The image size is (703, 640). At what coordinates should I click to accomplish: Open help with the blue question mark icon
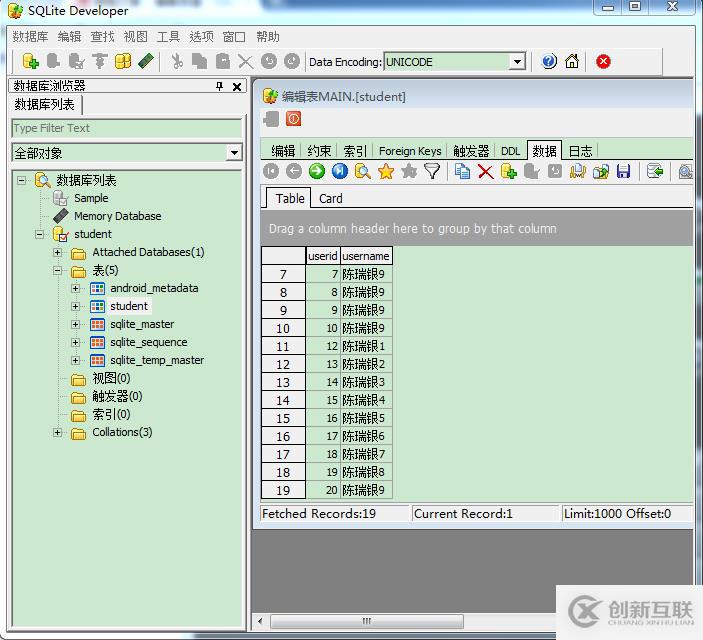[549, 61]
